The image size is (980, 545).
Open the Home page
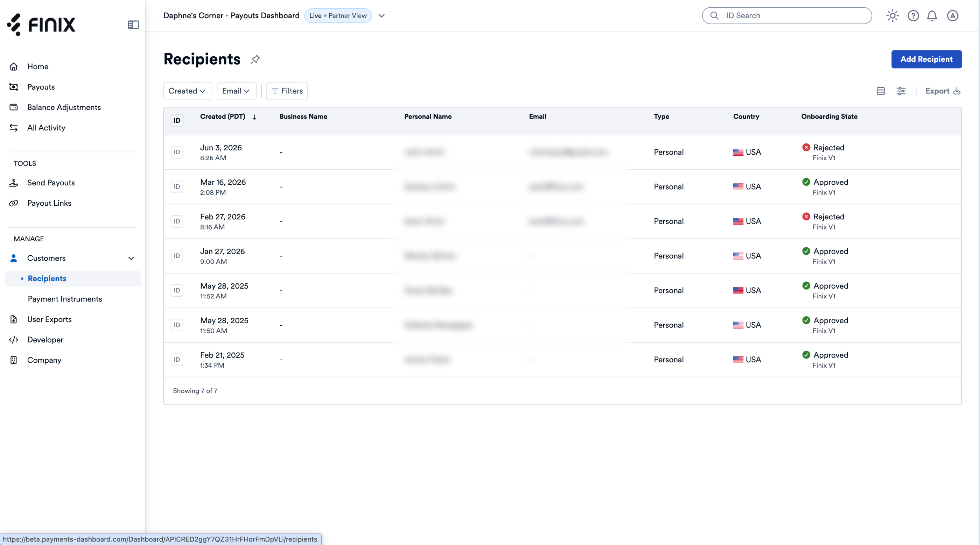coord(38,66)
